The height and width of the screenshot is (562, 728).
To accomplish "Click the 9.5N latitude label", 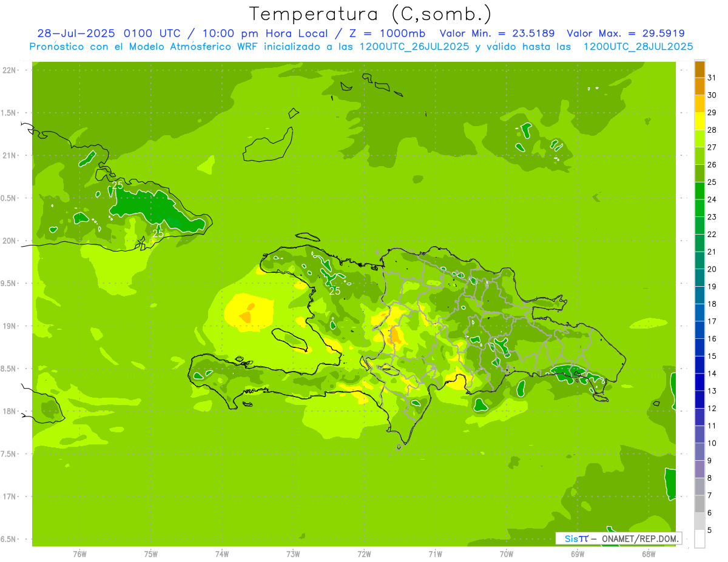I will [x=8, y=284].
